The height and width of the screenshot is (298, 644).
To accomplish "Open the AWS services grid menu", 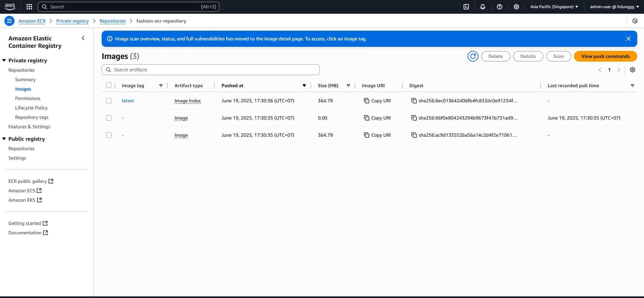I will (29, 7).
